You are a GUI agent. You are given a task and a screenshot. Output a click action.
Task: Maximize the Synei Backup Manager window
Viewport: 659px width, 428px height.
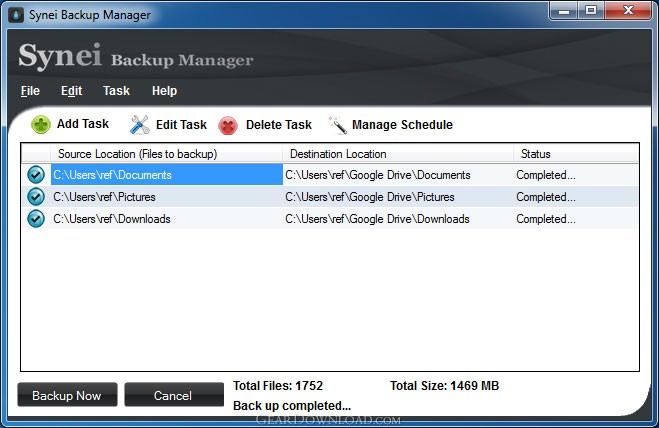click(591, 11)
